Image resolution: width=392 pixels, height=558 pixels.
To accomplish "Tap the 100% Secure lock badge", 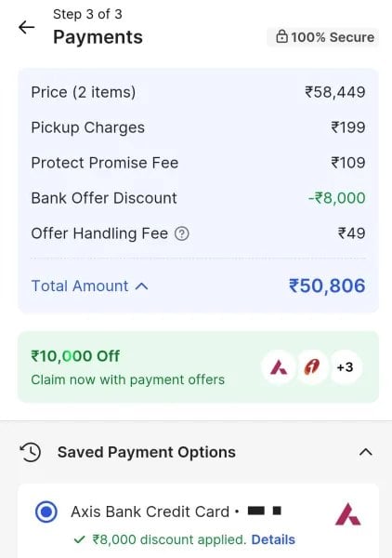I will point(322,37).
